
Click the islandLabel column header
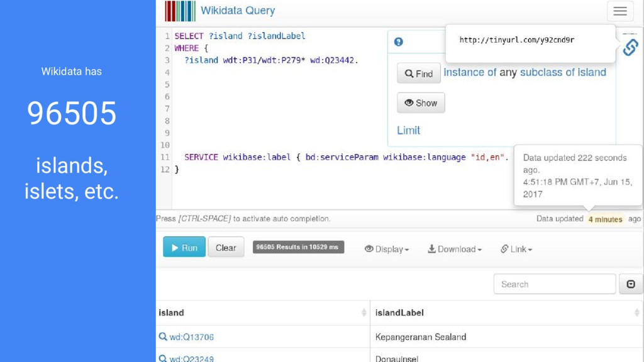click(507, 313)
